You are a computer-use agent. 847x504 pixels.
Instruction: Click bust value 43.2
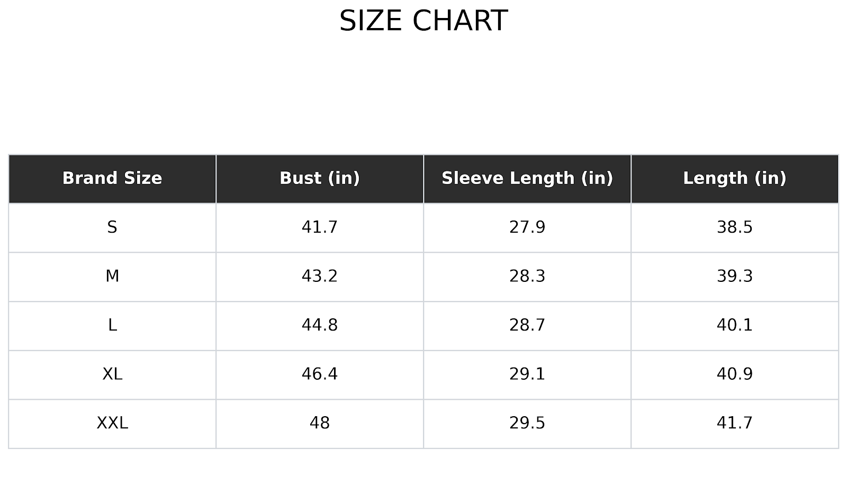[320, 276]
